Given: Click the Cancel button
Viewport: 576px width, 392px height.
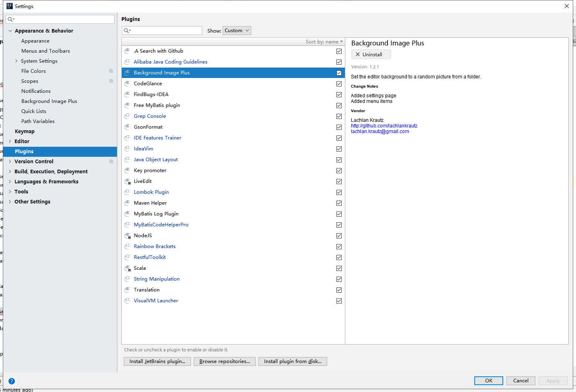Looking at the screenshot, I should [521, 381].
